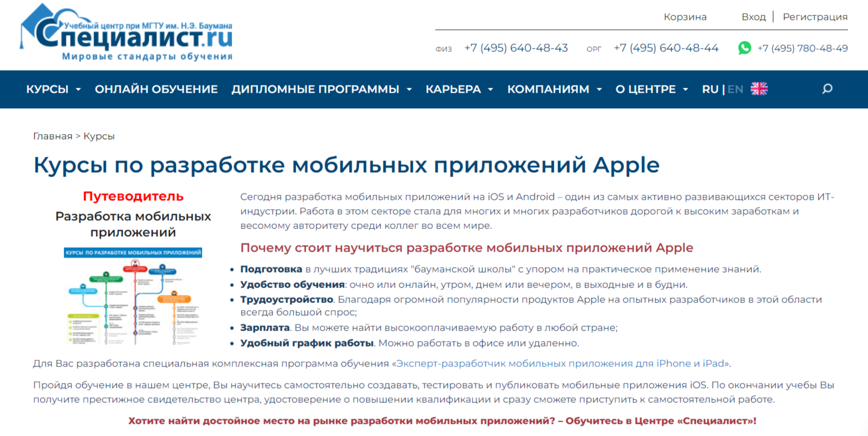The image size is (868, 436).
Task: Click the bold word Трудоустройство
Action: coord(287,300)
